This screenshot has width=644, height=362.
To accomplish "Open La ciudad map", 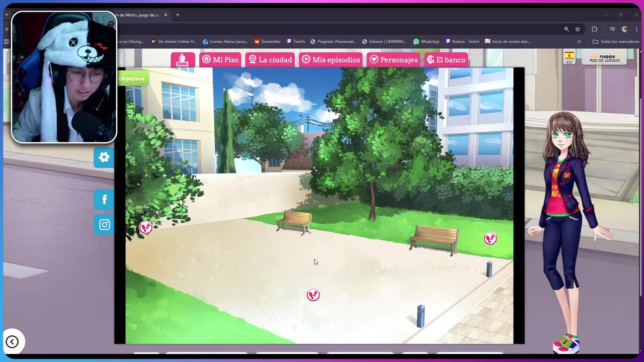I will (270, 59).
